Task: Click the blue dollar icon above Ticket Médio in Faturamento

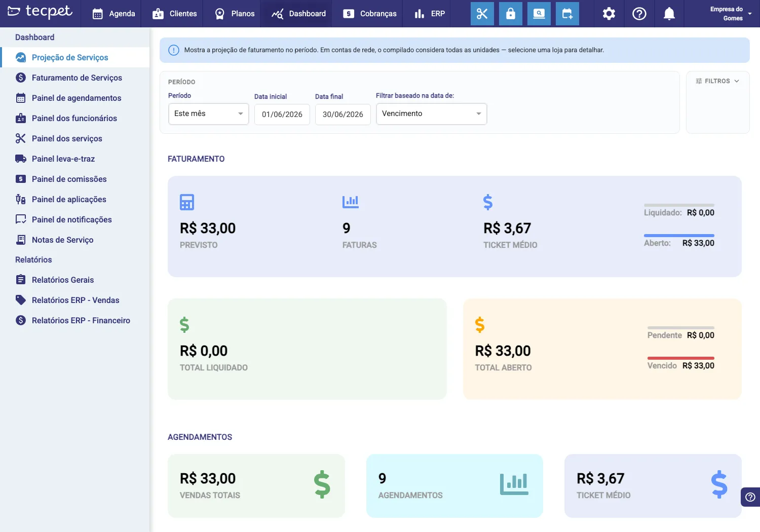Action: click(x=488, y=202)
